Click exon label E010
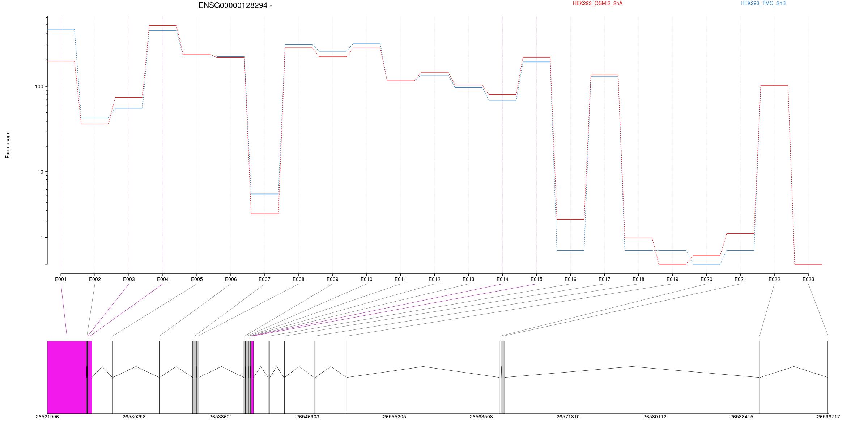868x434 pixels. click(366, 279)
